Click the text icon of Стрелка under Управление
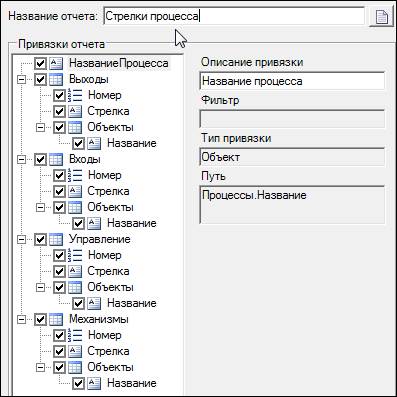Screen dimensions: 397x397 tap(75, 271)
